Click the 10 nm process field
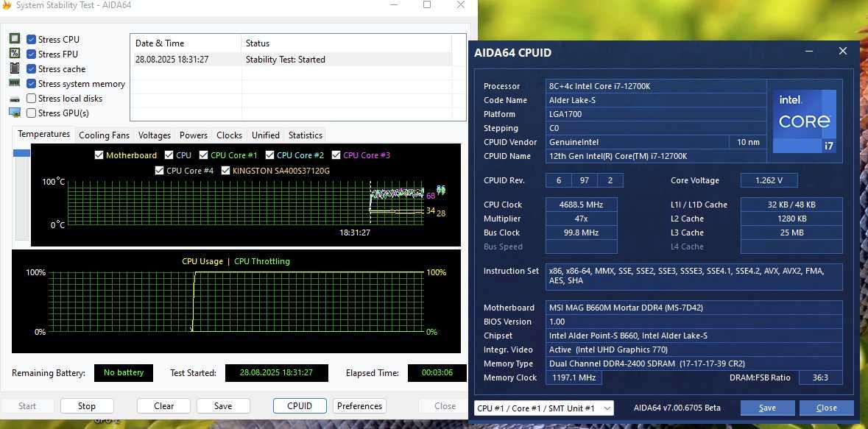Image resolution: width=868 pixels, height=429 pixels. pos(748,142)
